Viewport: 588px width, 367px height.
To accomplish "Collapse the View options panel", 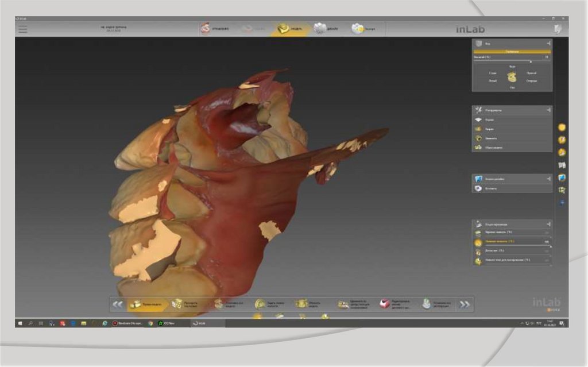I will click(548, 43).
